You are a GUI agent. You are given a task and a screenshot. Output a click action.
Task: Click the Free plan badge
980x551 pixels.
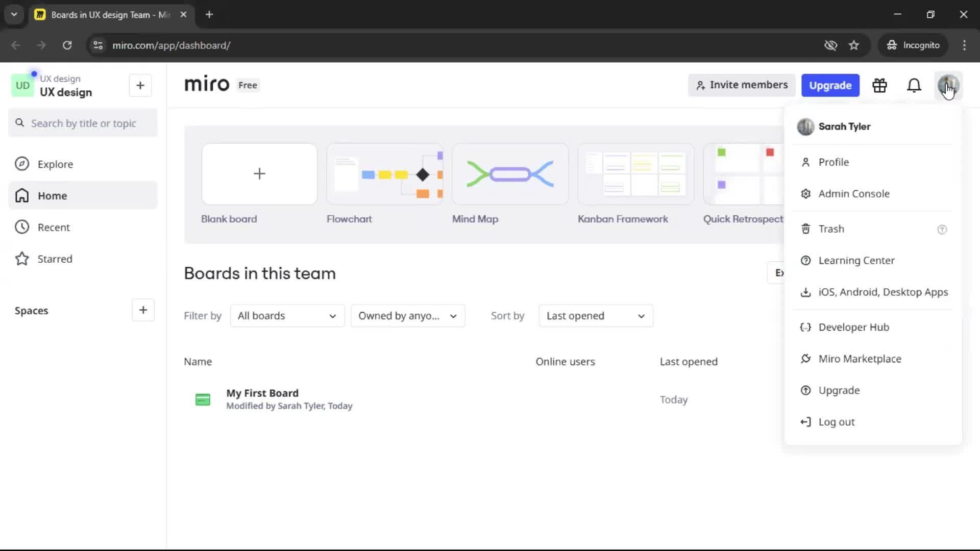coord(248,85)
